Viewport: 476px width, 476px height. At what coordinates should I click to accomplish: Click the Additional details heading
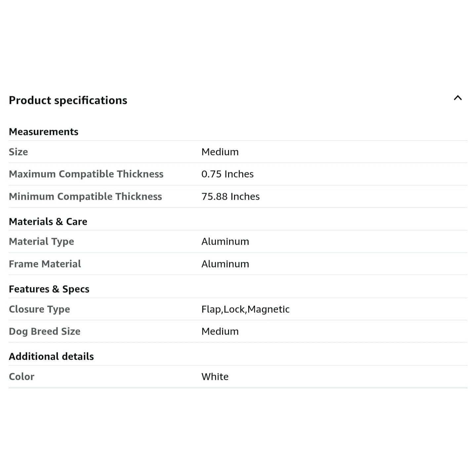click(x=51, y=356)
